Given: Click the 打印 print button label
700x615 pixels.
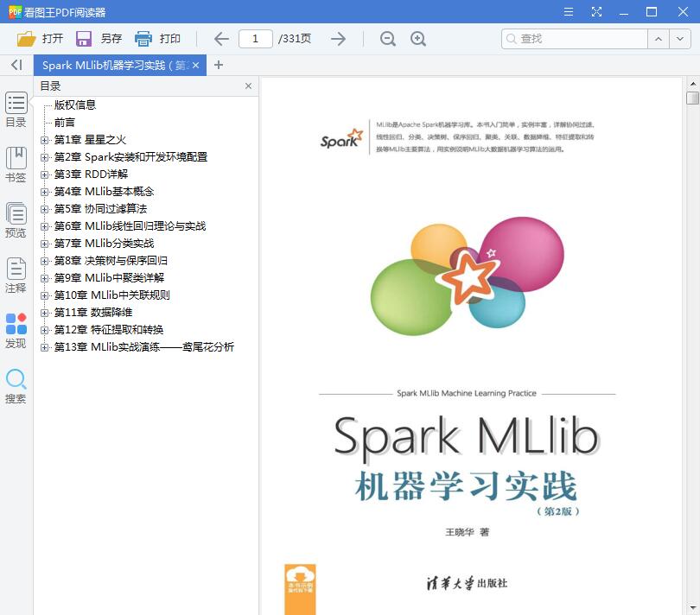Looking at the screenshot, I should coord(170,39).
